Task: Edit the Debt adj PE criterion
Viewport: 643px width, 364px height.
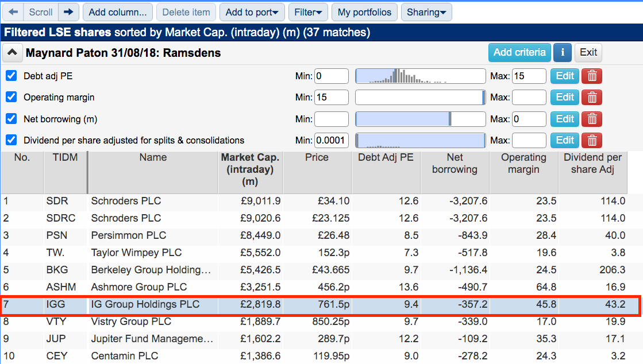Action: pyautogui.click(x=565, y=76)
